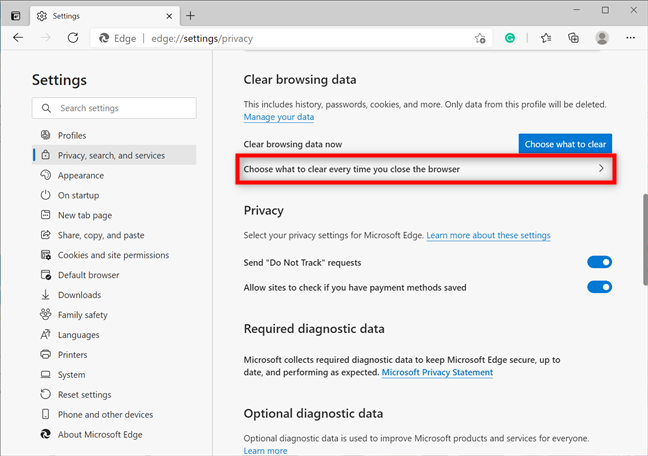Click the Default browser icon
This screenshot has width=648, height=456.
pyautogui.click(x=45, y=275)
